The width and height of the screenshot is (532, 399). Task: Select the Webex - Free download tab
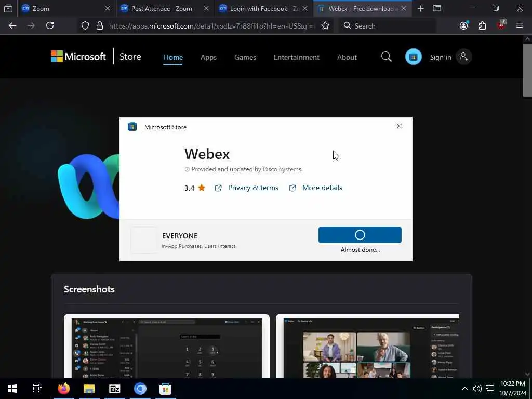(363, 8)
